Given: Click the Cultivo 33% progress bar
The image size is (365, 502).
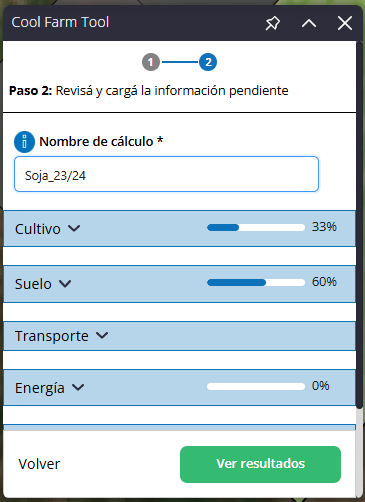Looking at the screenshot, I should click(x=256, y=228).
